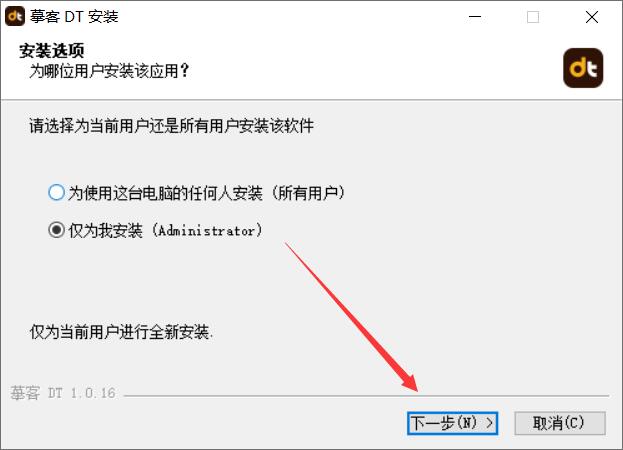The image size is (623, 450).
Task: Click the 摹客 DT 1.0.16 version label
Action: pyautogui.click(x=63, y=393)
